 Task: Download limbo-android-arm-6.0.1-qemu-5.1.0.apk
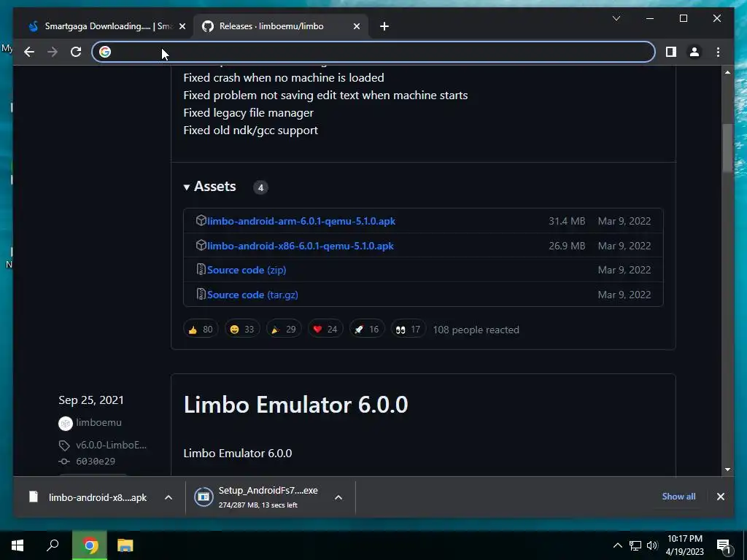(x=301, y=221)
